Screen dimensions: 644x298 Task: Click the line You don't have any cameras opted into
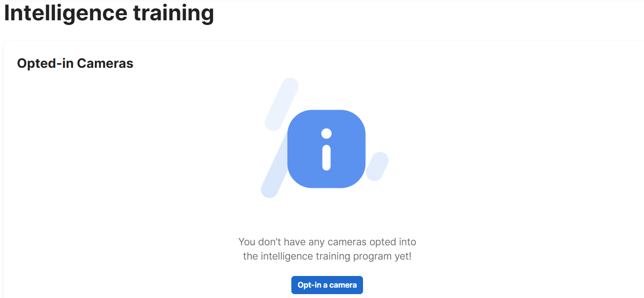point(327,241)
